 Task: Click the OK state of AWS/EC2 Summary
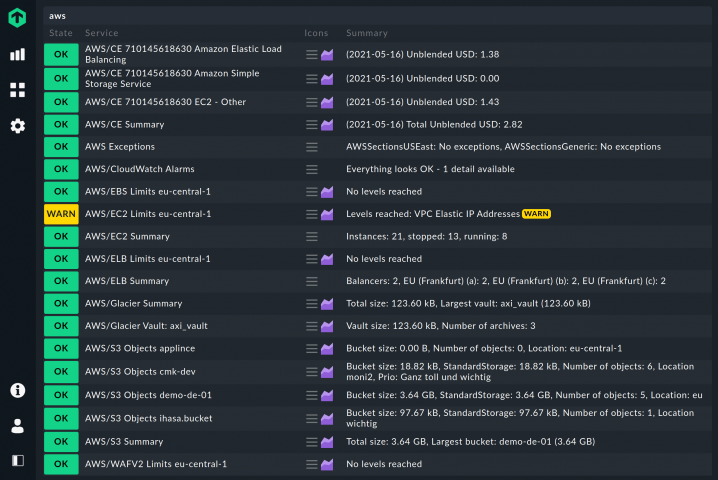tap(61, 237)
